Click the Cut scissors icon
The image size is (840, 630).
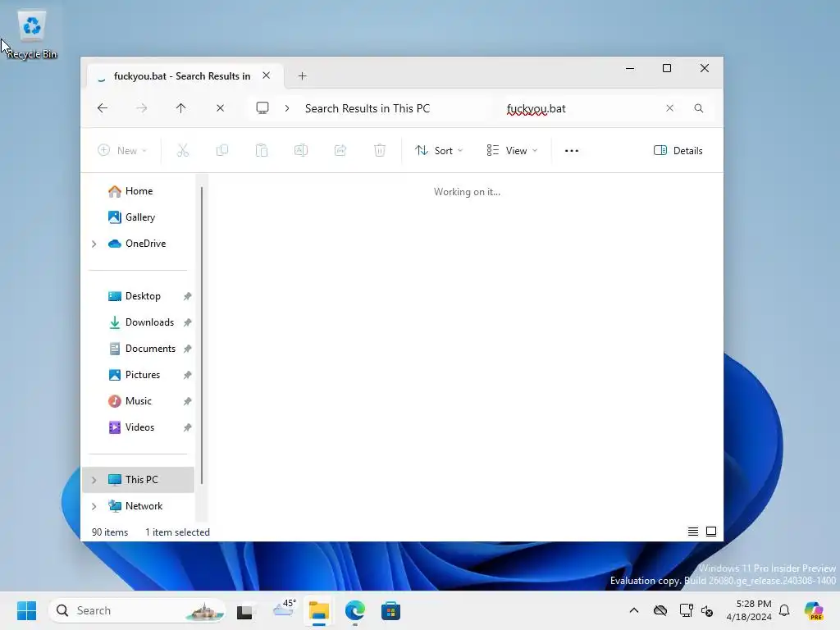183,151
